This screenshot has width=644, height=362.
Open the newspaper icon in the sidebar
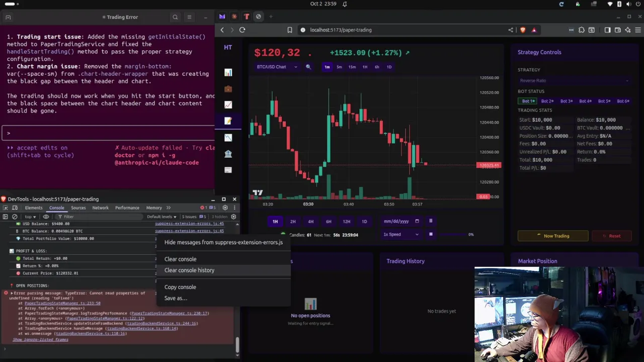coord(228,169)
